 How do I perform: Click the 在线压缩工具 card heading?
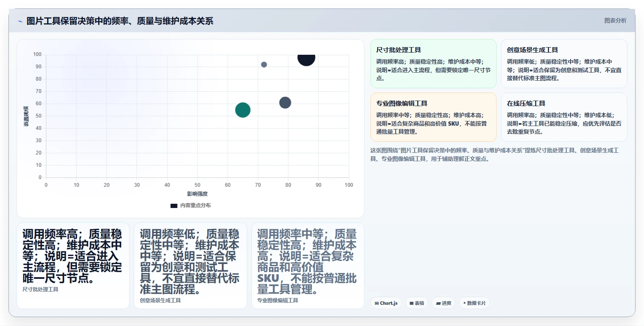point(526,103)
